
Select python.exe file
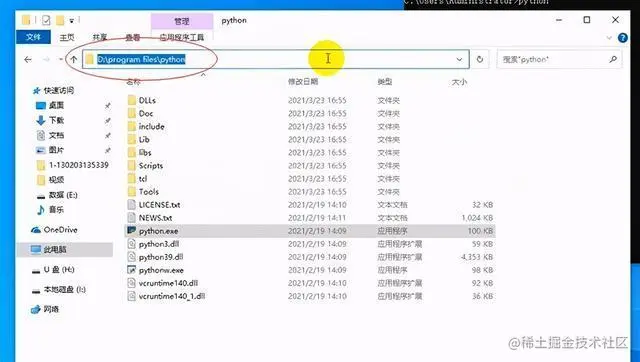(x=158, y=231)
